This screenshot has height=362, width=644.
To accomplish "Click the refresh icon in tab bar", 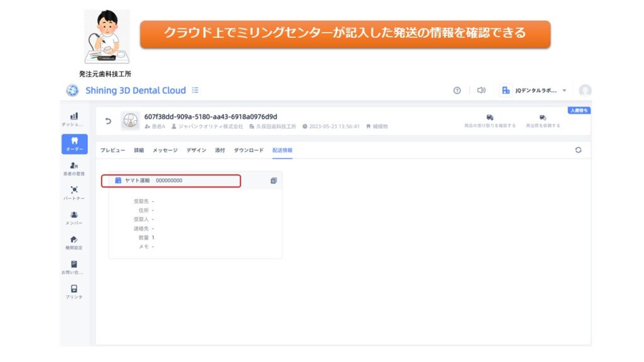I will [x=578, y=150].
